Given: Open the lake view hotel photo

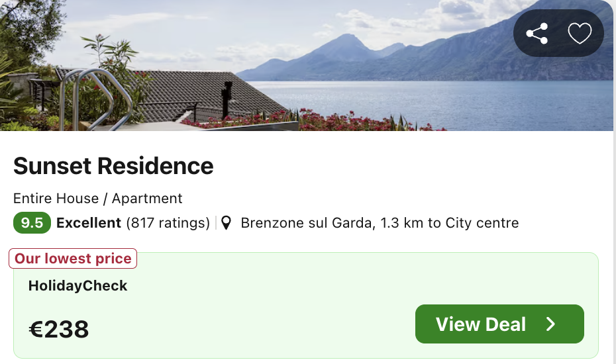Looking at the screenshot, I should [x=307, y=65].
